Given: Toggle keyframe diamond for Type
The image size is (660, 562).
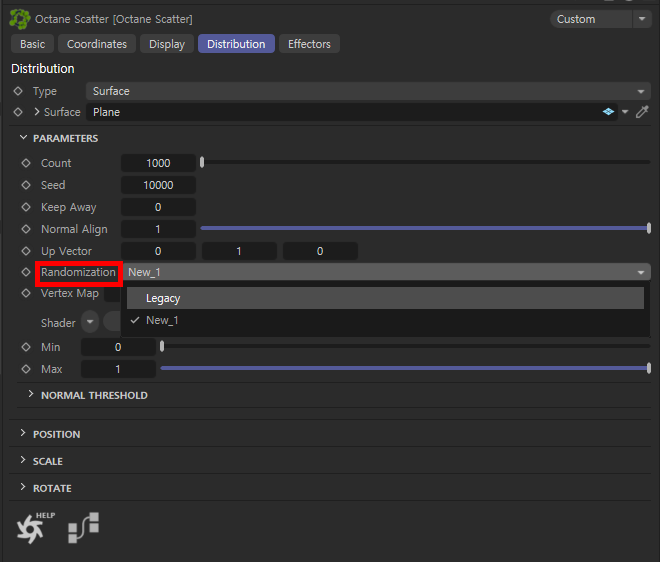Looking at the screenshot, I should [18, 91].
